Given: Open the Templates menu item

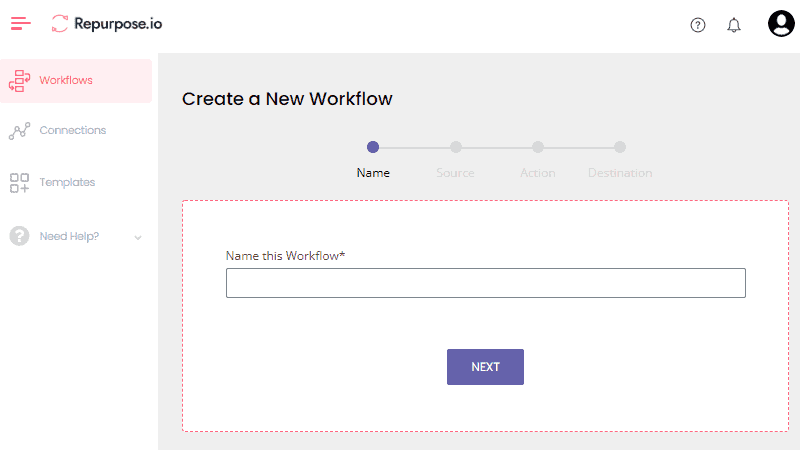Looking at the screenshot, I should [76, 183].
